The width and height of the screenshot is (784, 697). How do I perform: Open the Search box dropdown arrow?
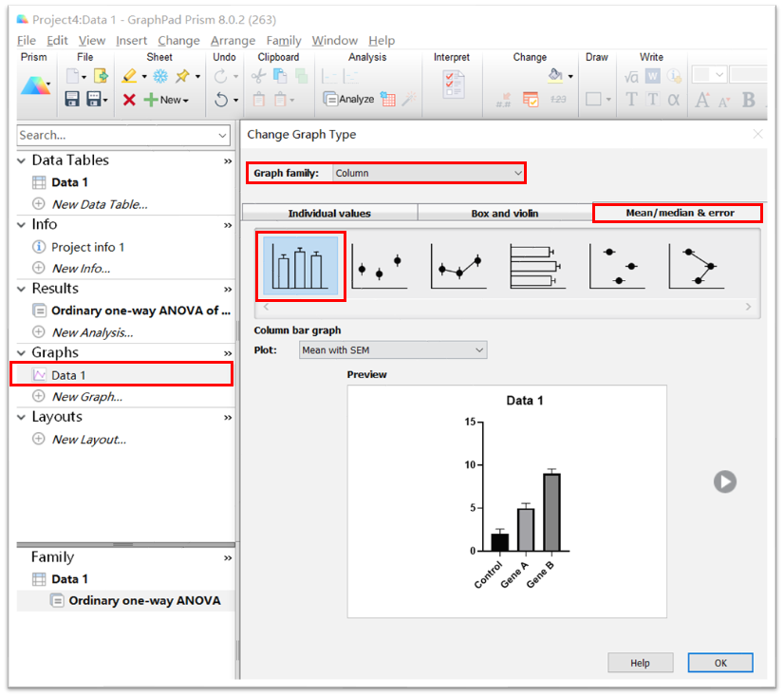click(x=222, y=135)
